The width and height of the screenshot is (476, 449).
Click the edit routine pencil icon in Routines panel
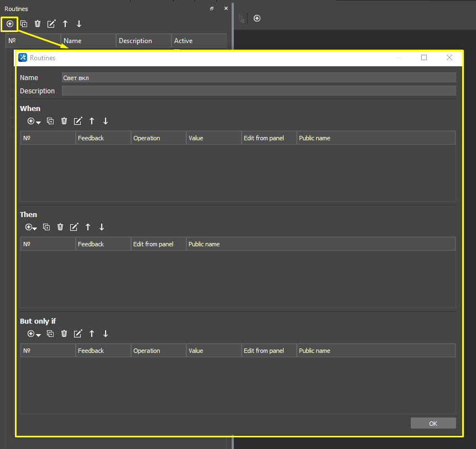click(51, 24)
